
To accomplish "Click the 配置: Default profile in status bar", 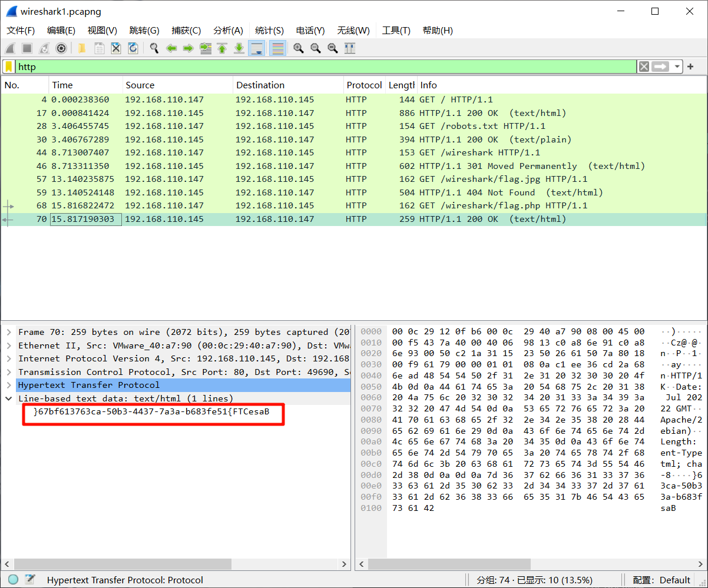I will pyautogui.click(x=661, y=580).
